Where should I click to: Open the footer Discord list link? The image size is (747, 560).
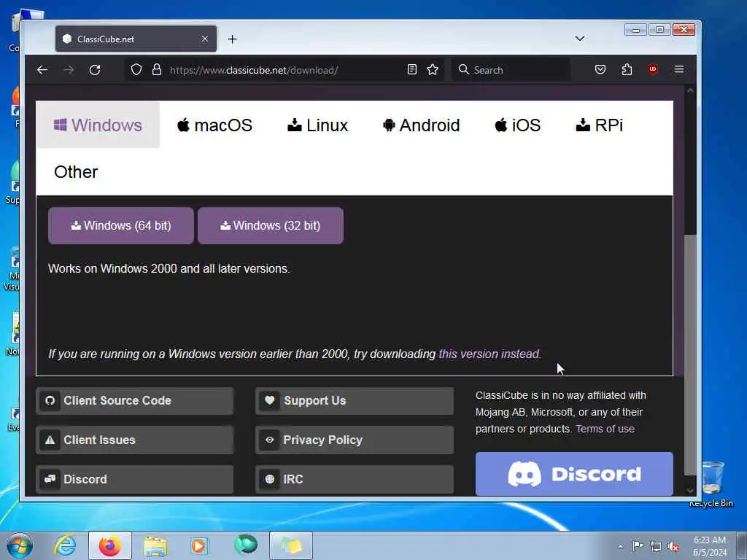(135, 479)
